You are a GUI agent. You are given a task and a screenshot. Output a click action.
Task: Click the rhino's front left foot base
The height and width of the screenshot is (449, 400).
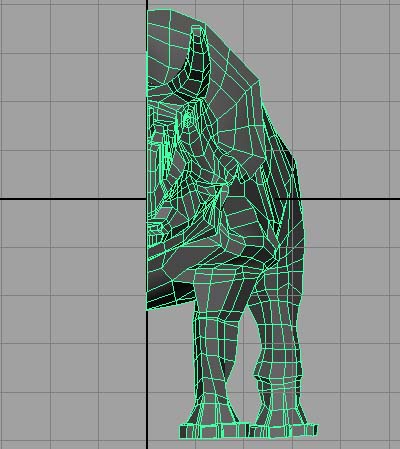click(x=214, y=431)
